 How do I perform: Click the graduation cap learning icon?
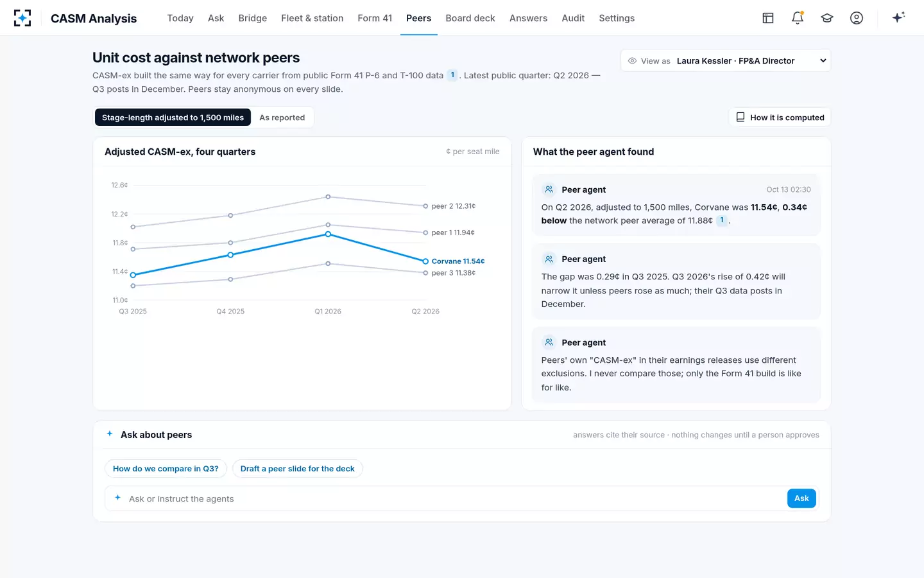tap(827, 18)
